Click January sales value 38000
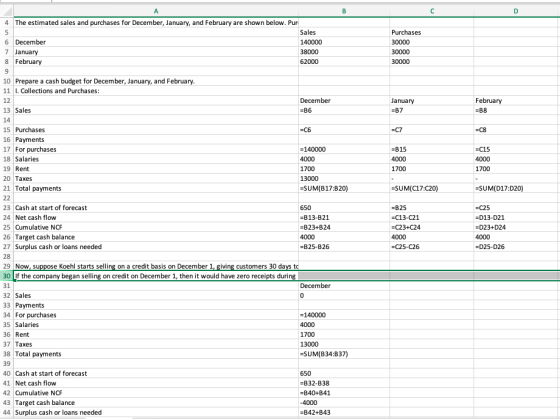Screen dimensions: 560x419 pyautogui.click(x=344, y=52)
